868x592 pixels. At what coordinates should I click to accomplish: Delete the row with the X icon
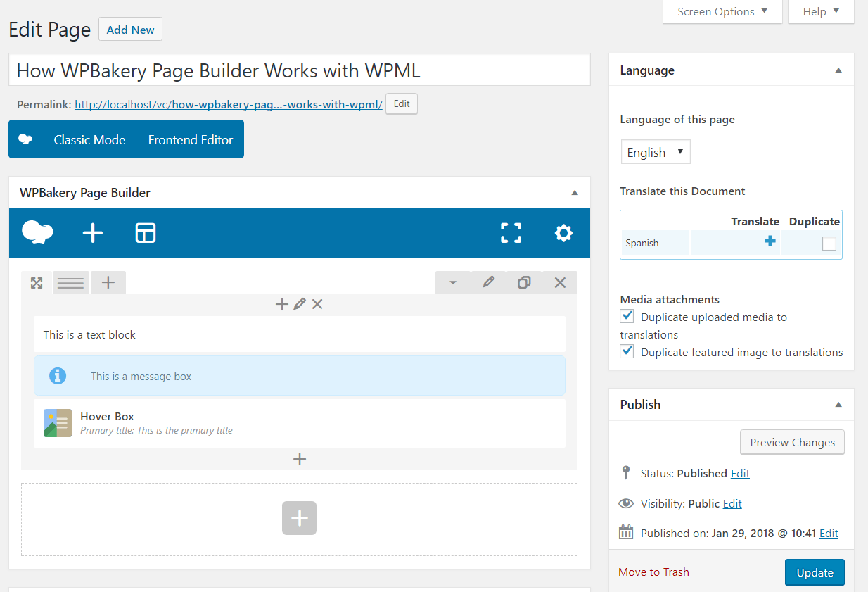[x=559, y=282]
